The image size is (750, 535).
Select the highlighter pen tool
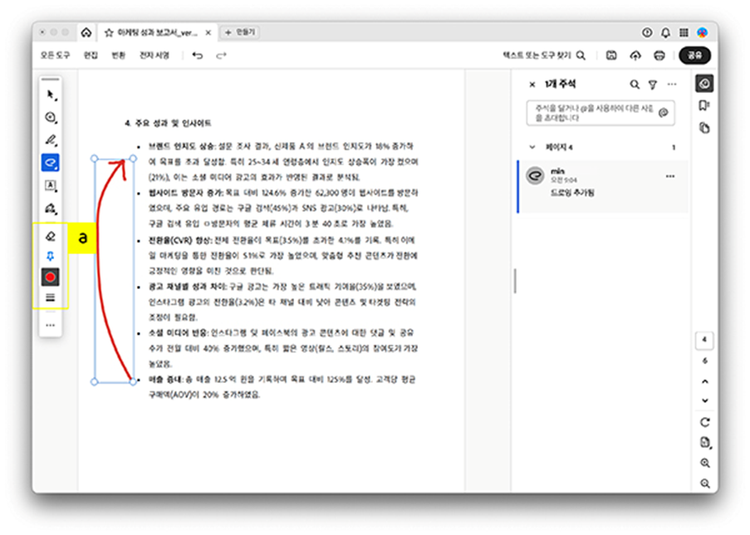click(51, 140)
